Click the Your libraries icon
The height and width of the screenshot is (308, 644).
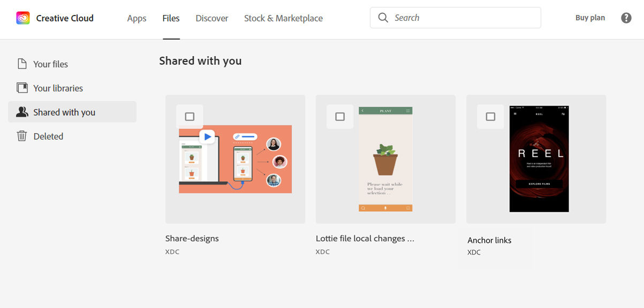(x=22, y=88)
